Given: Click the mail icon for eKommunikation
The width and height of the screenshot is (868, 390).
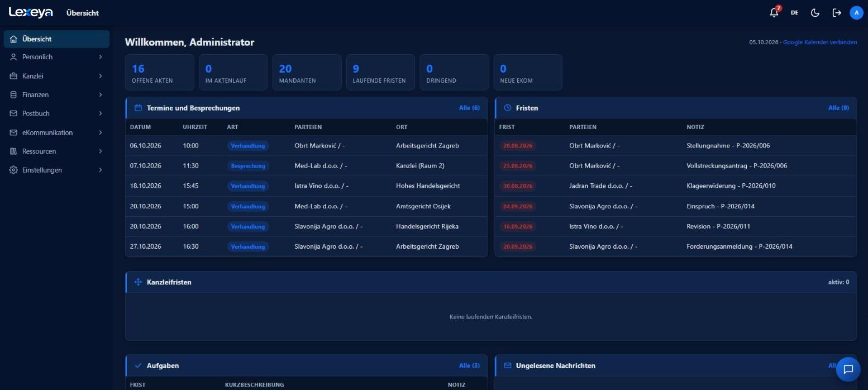Looking at the screenshot, I should pos(14,132).
